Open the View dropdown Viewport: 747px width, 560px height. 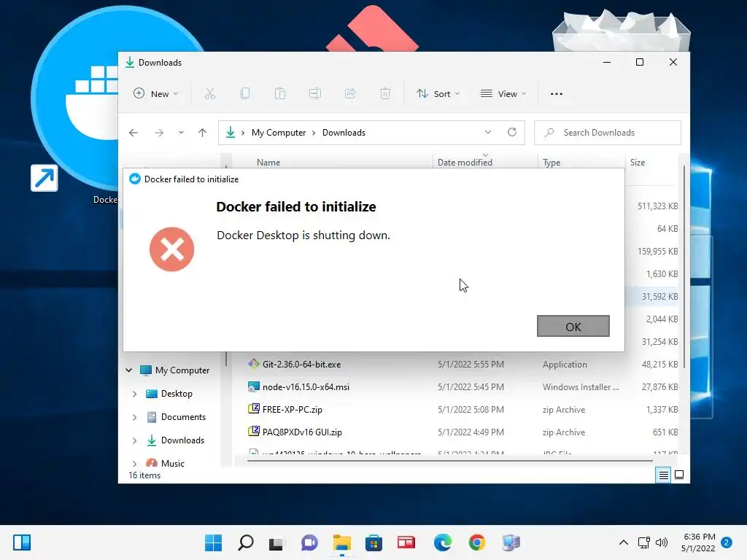click(503, 94)
